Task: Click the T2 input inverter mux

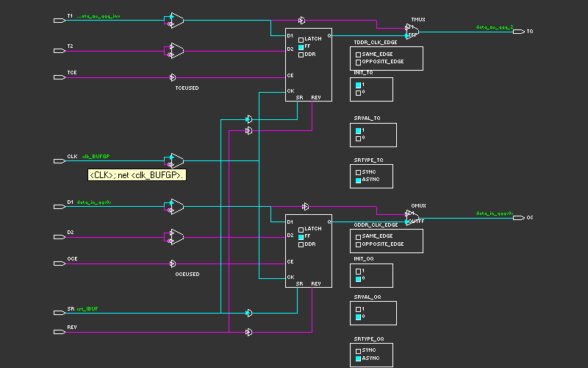Action: (176, 50)
